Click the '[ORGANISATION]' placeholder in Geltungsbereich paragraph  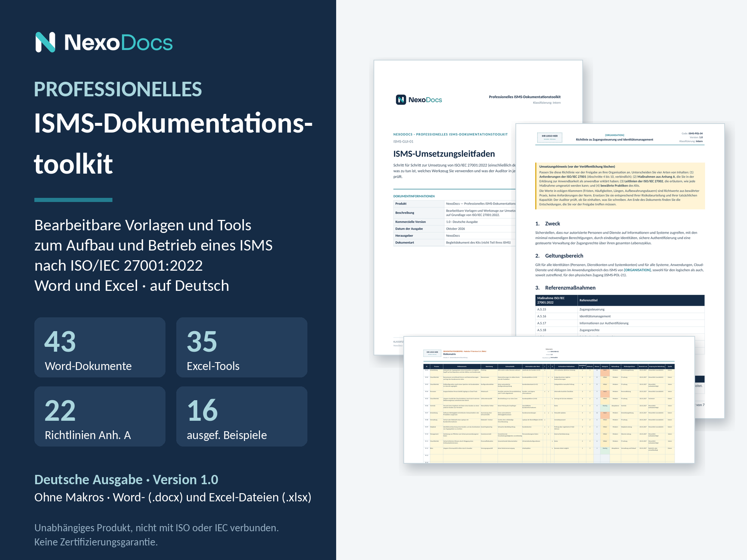point(637,270)
